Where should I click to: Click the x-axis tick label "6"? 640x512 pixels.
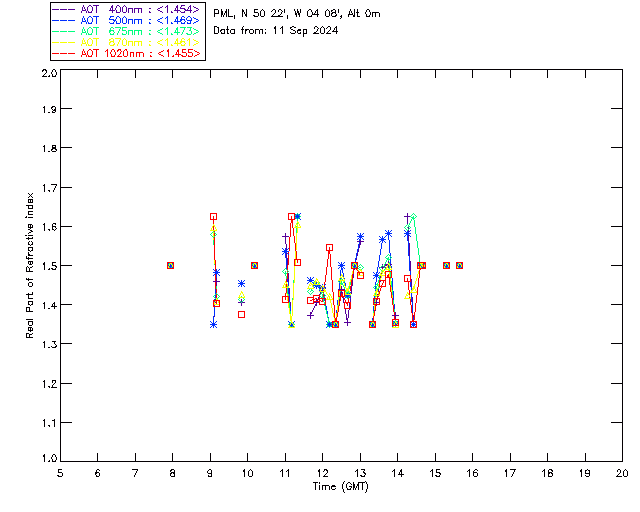98,473
